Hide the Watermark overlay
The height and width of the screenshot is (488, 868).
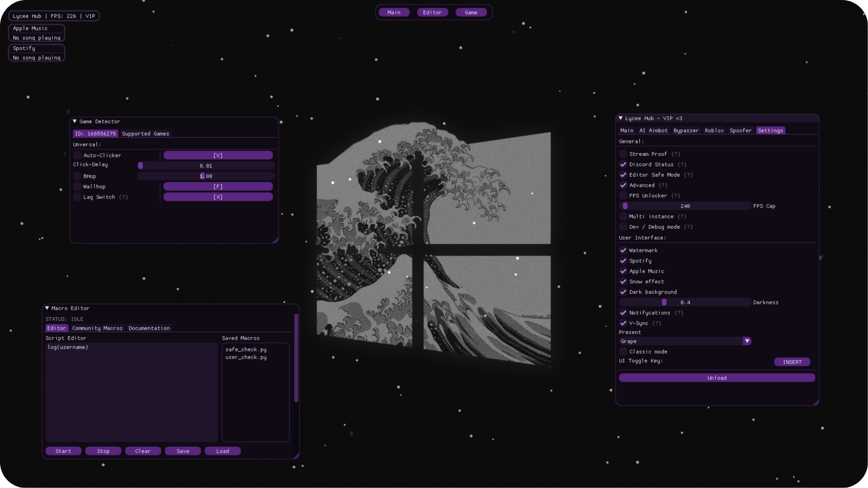[x=623, y=250]
